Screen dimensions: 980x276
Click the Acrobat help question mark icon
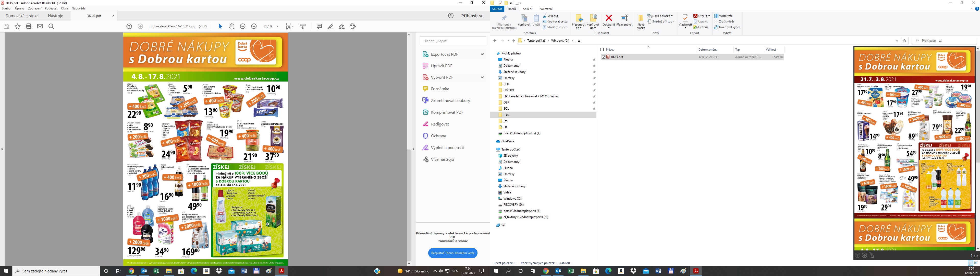point(451,16)
